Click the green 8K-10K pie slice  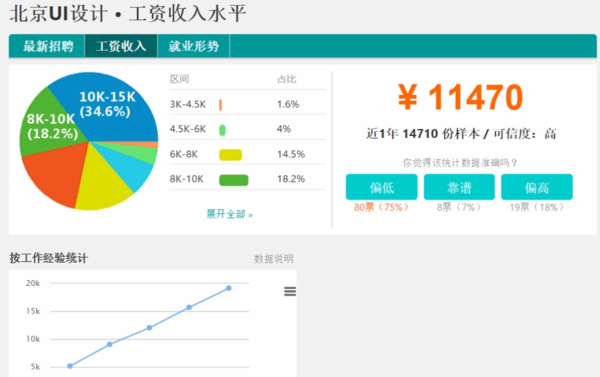click(46, 122)
